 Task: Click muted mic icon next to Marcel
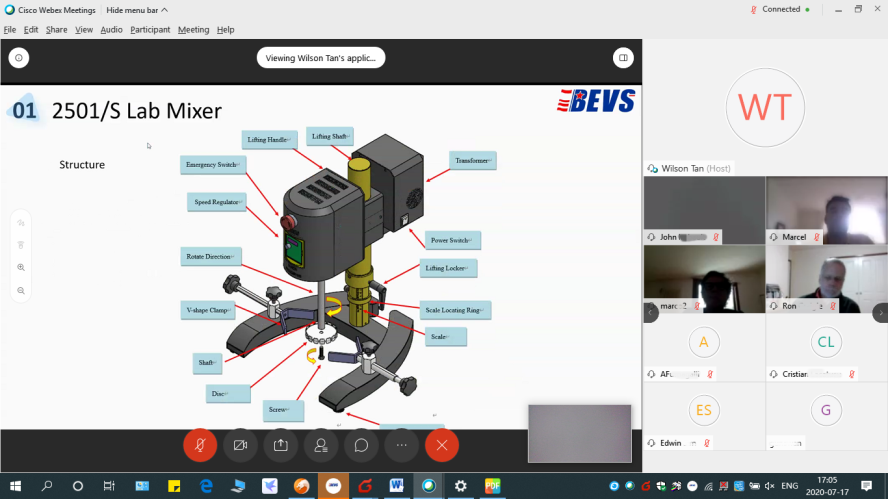point(817,237)
